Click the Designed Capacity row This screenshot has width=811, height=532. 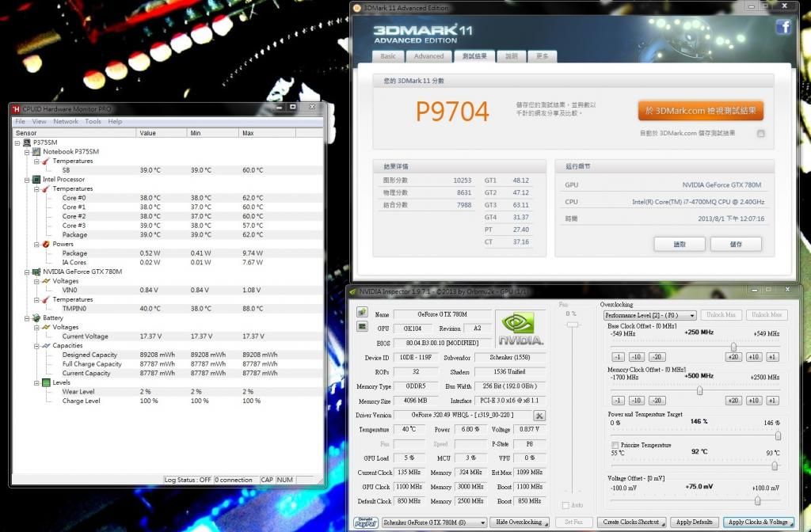168,355
